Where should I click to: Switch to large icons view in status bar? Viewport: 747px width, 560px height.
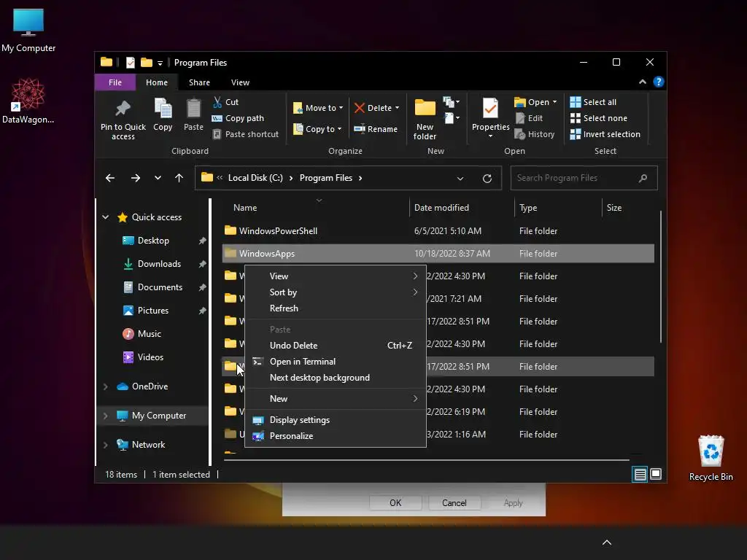pyautogui.click(x=656, y=474)
